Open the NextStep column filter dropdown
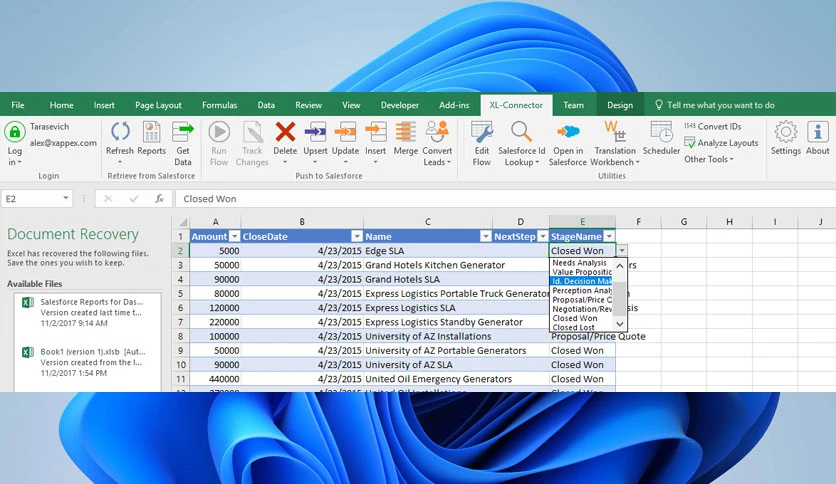The image size is (836, 484). (543, 237)
